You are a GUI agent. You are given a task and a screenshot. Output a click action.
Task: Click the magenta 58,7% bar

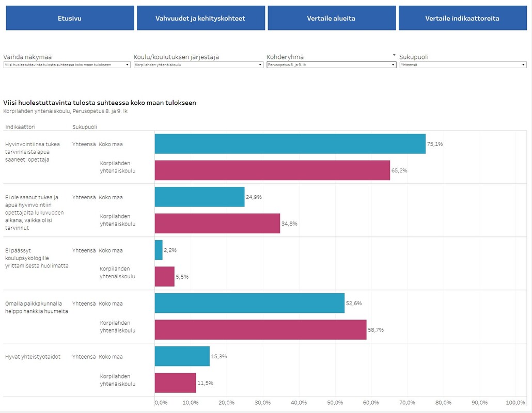click(x=260, y=330)
